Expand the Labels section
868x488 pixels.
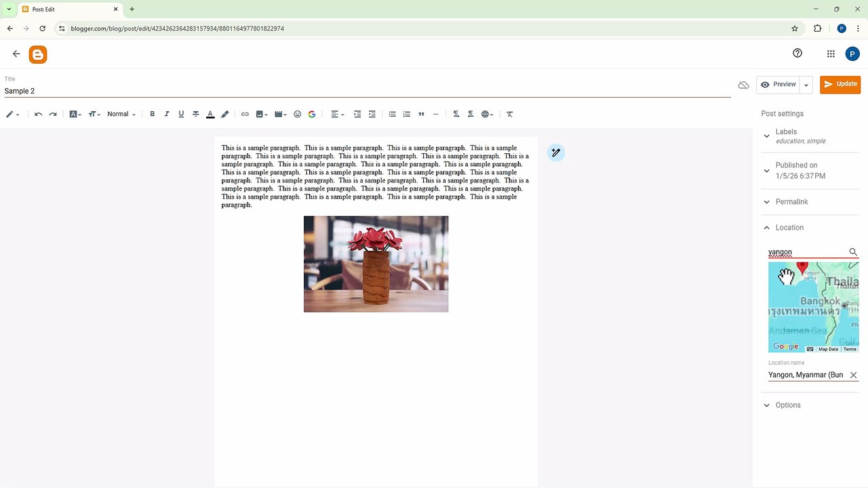coord(810,136)
